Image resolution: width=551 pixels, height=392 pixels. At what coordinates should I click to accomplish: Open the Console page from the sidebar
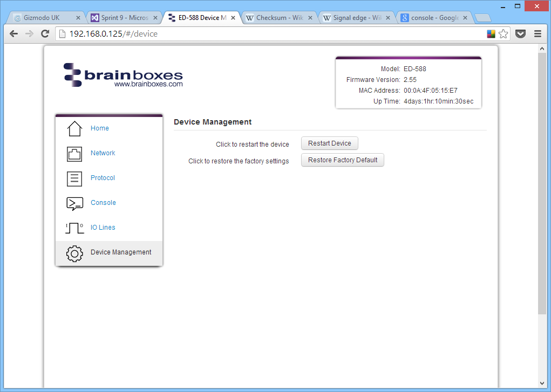click(x=103, y=203)
